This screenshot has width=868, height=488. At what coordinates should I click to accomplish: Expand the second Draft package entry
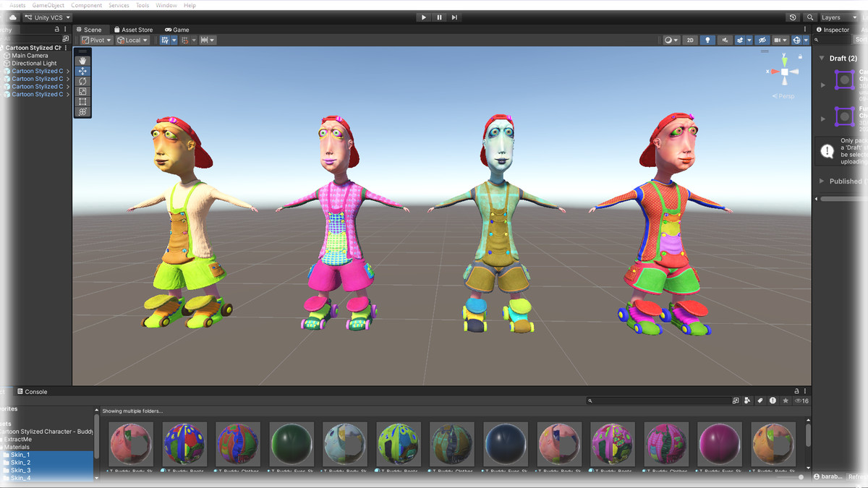pyautogui.click(x=823, y=119)
